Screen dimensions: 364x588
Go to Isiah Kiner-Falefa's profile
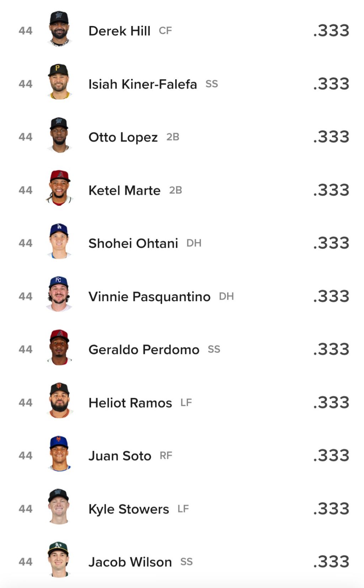143,84
